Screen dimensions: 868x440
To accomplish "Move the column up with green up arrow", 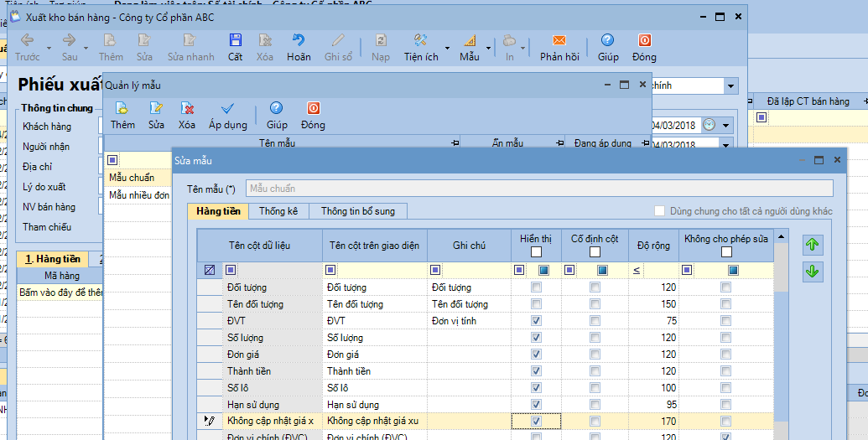I will tap(812, 245).
